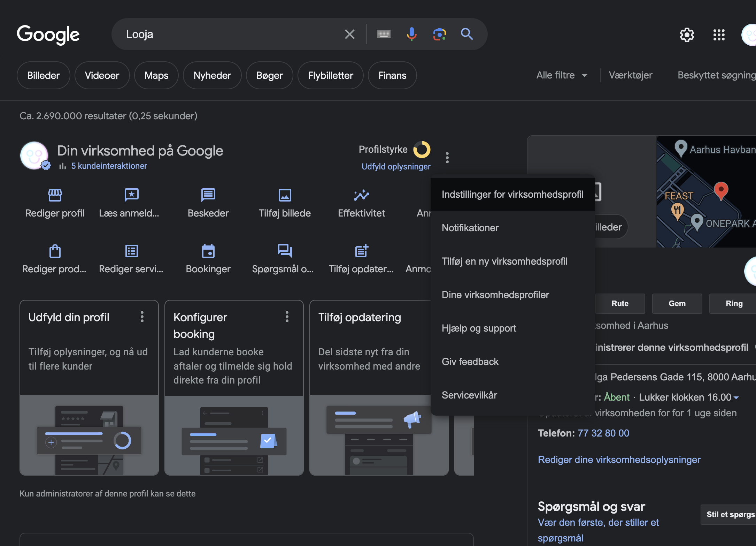756x546 pixels.
Task: Click the Spørgsmål og svar icon
Action: coord(285,251)
